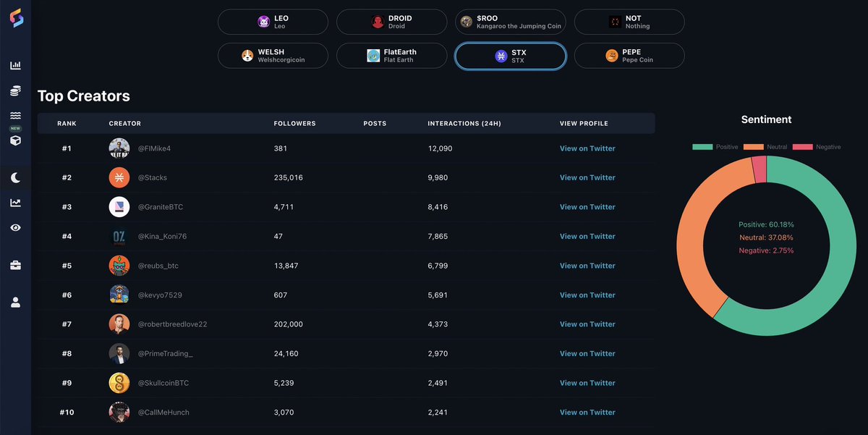Click the app logo in the sidebar
The height and width of the screenshot is (435, 868).
(x=15, y=20)
